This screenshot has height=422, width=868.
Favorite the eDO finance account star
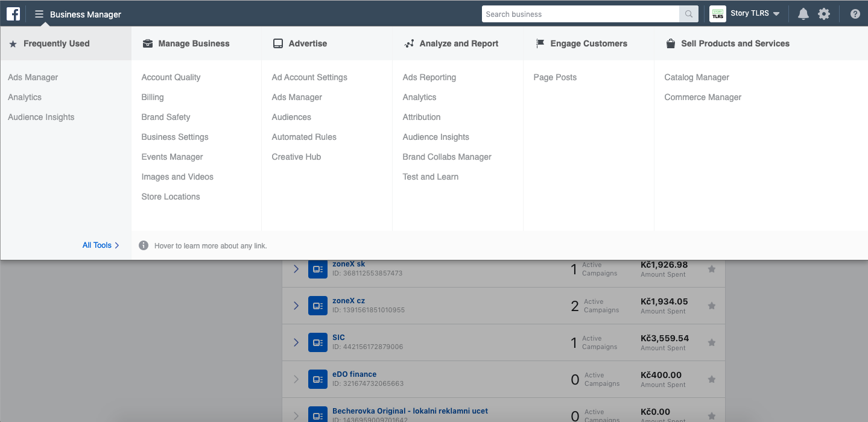[x=712, y=379]
